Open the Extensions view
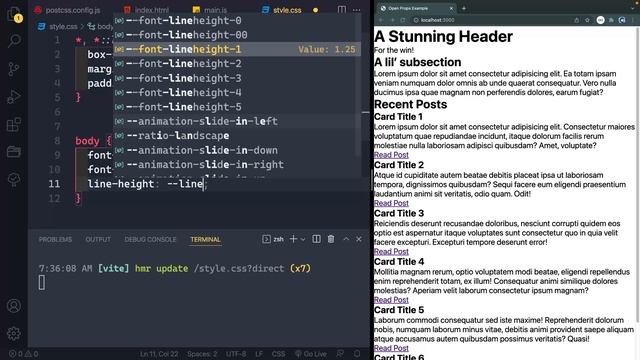This screenshot has height=360, width=640. (14, 124)
